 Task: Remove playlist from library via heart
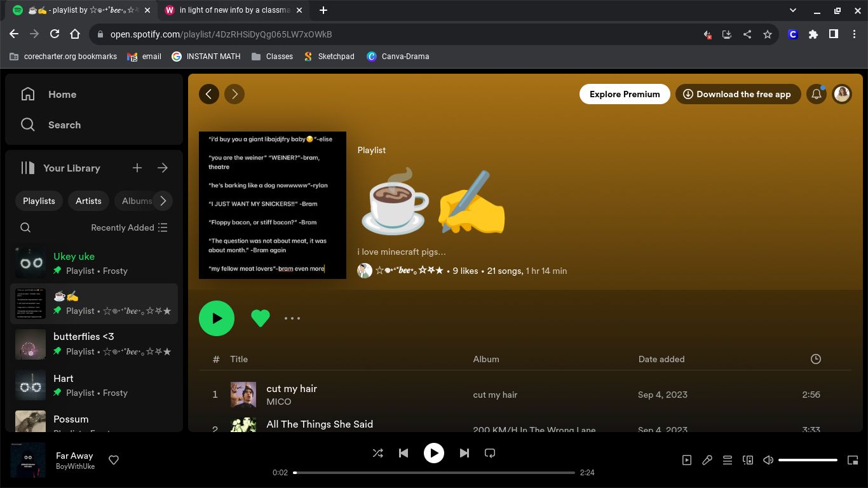(x=261, y=318)
